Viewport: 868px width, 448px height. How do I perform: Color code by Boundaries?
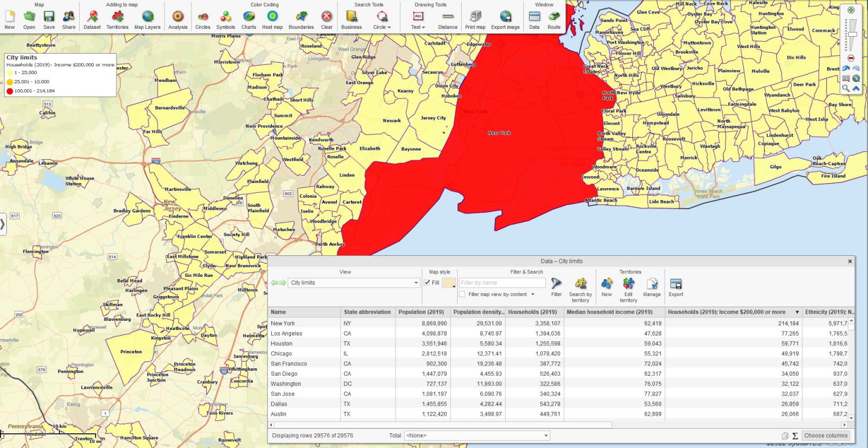301,19
